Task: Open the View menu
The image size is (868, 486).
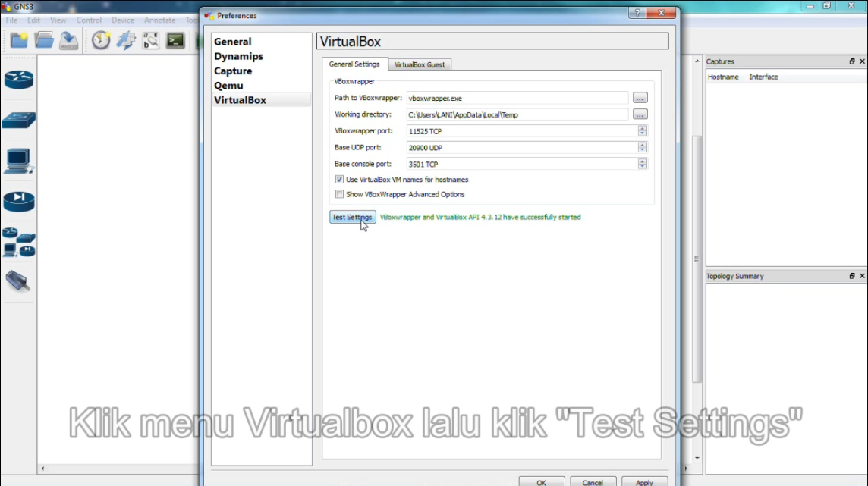Action: tap(58, 20)
